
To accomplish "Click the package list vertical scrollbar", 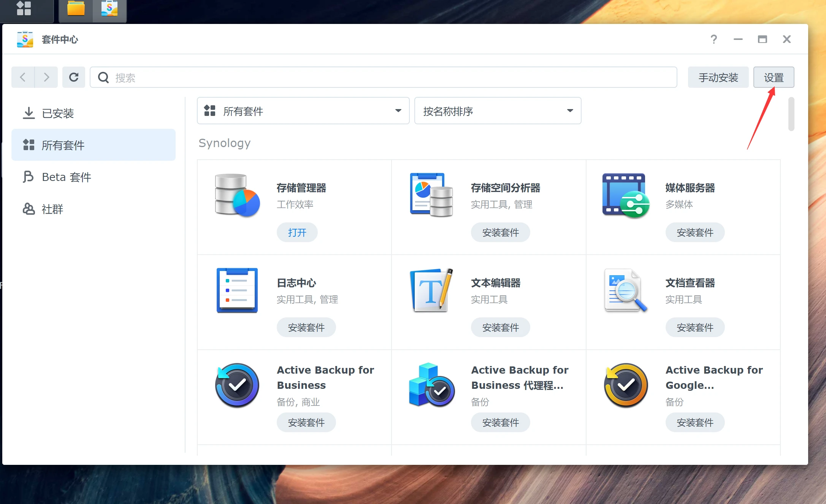I will pos(791,114).
